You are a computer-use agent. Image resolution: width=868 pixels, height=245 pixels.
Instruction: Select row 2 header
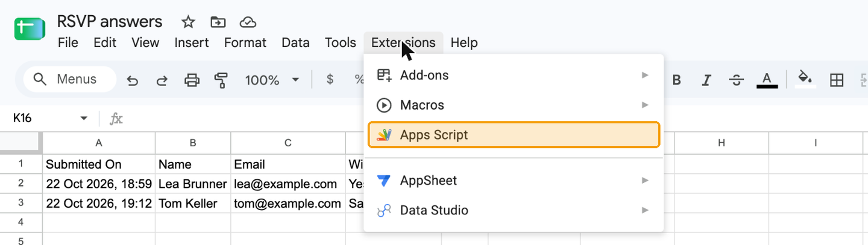21,184
